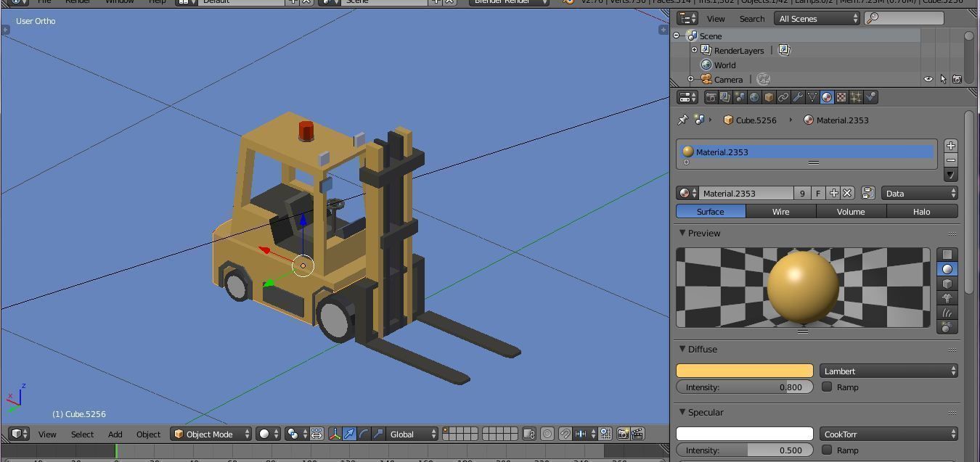Open the World properties tab

click(x=754, y=97)
